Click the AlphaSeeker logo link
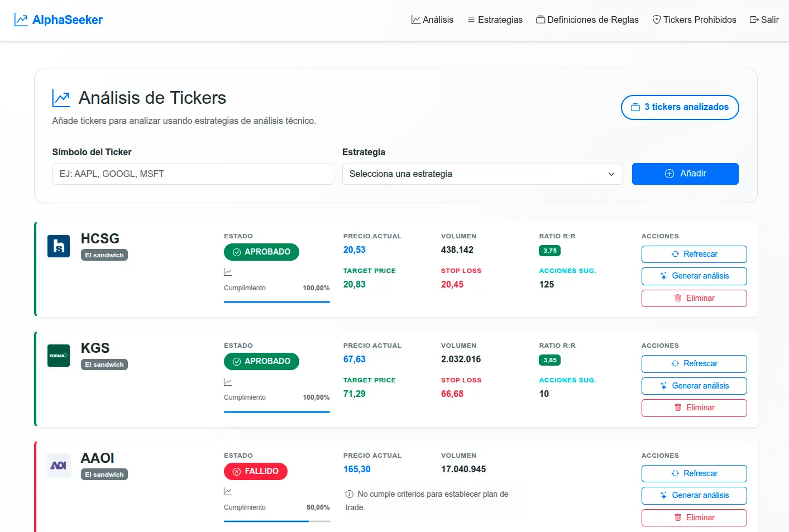 tap(59, 20)
